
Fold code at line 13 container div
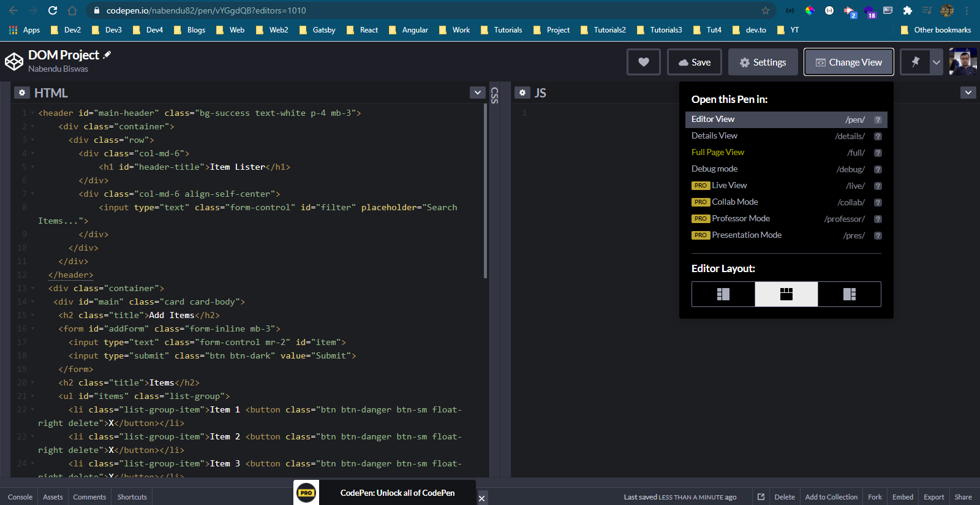click(x=32, y=288)
